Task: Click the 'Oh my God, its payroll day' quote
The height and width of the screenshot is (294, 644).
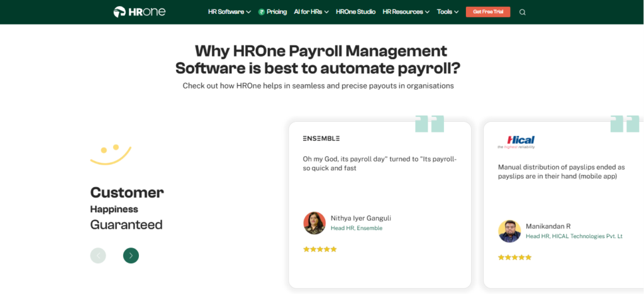Action: (x=380, y=163)
